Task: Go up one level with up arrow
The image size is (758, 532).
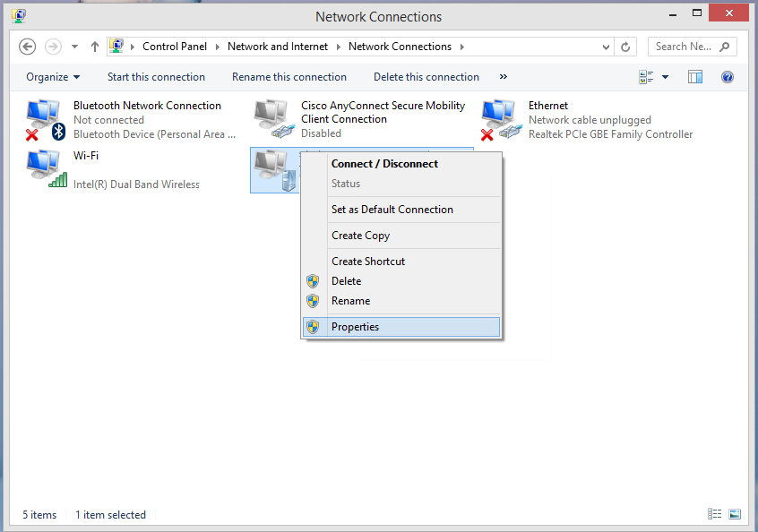Action: (95, 47)
